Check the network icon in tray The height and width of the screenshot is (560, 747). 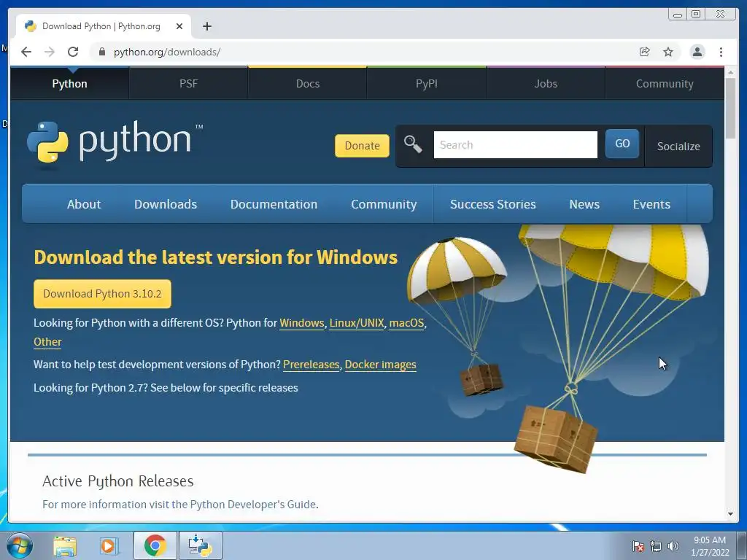(x=656, y=546)
